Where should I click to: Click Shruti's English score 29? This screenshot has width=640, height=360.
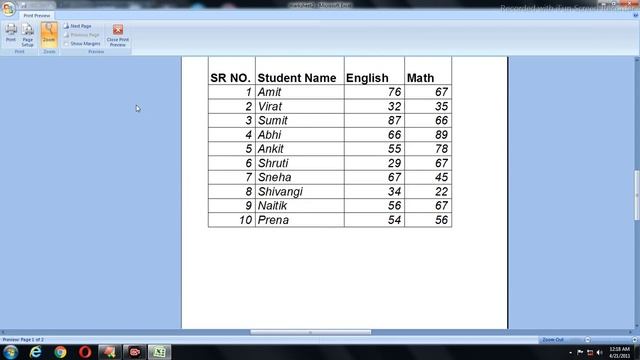pyautogui.click(x=394, y=163)
